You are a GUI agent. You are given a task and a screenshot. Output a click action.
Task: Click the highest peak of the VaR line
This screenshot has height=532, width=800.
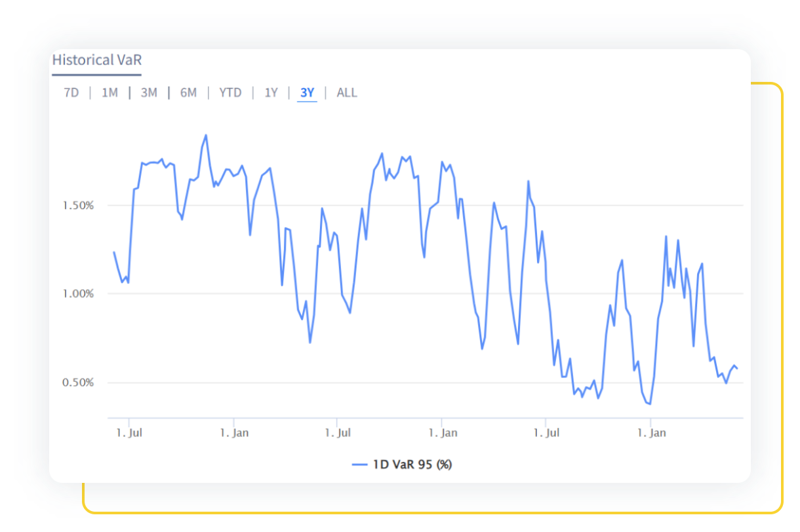tap(206, 136)
